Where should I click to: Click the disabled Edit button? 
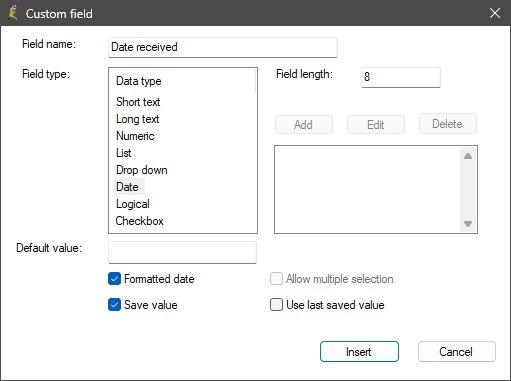tap(376, 125)
